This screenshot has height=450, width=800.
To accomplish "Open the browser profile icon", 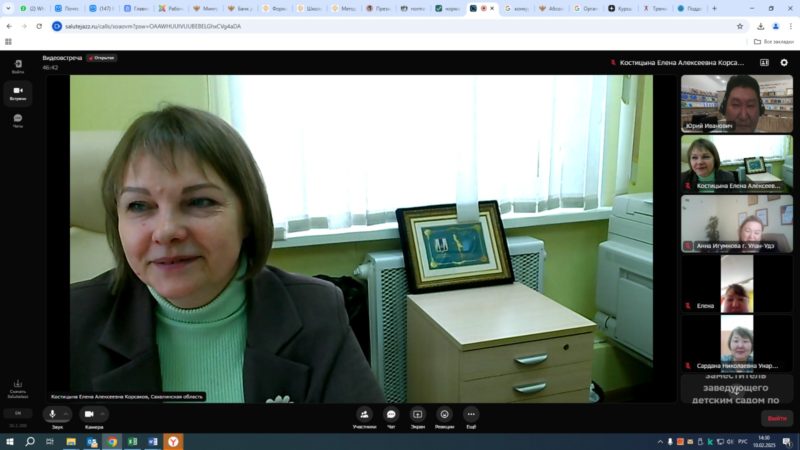I will click(x=776, y=26).
